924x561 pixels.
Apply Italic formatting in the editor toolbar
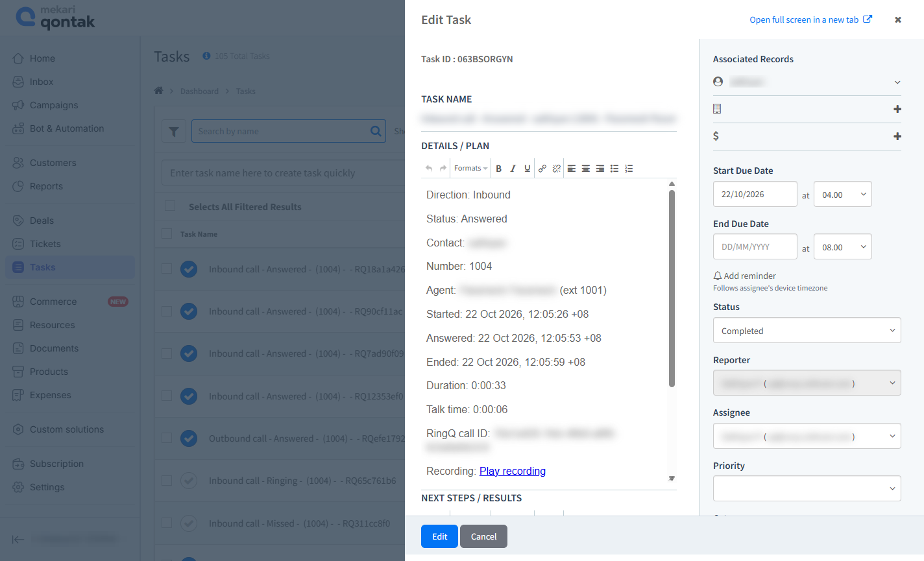click(513, 169)
